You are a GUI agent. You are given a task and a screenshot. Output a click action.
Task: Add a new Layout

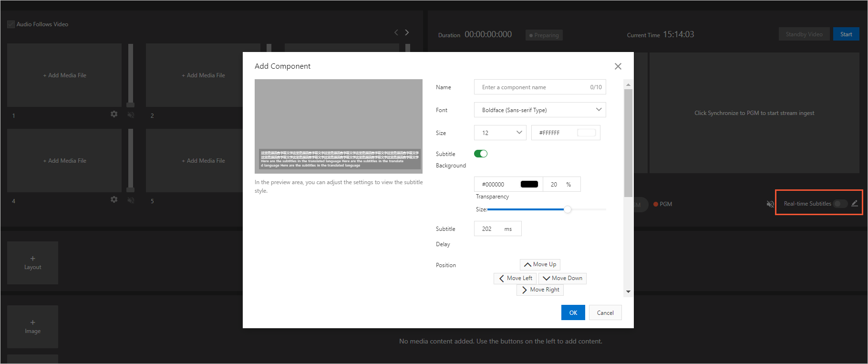(x=32, y=263)
